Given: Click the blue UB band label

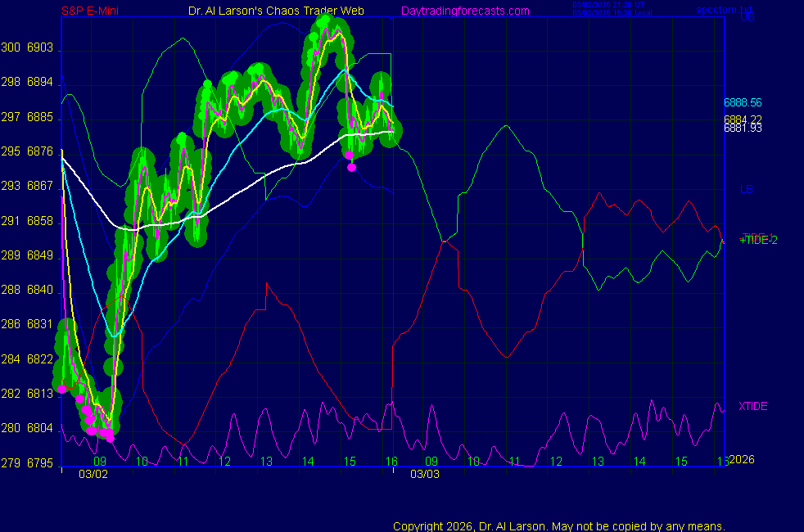Looking at the screenshot, I should tap(748, 16).
